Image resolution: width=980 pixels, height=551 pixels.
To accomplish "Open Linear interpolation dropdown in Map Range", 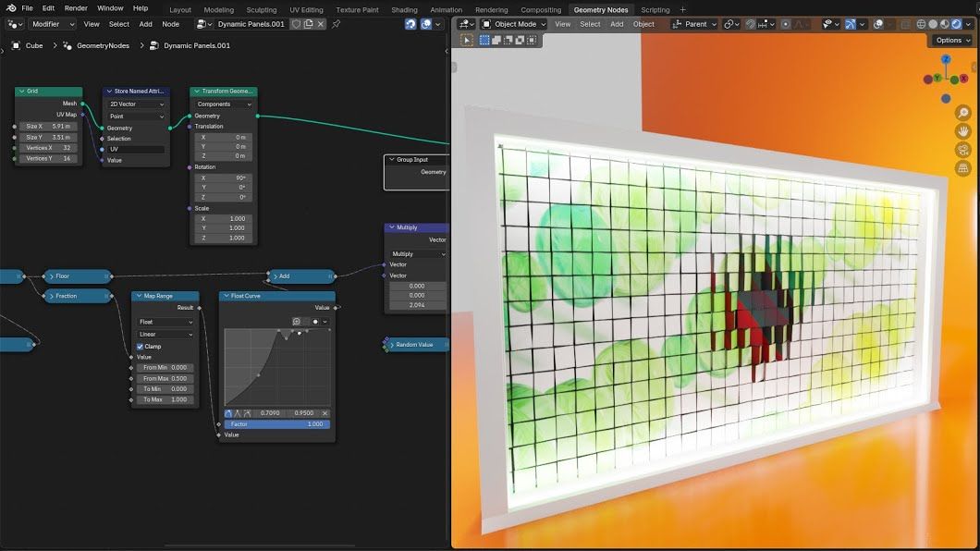I will tap(165, 335).
